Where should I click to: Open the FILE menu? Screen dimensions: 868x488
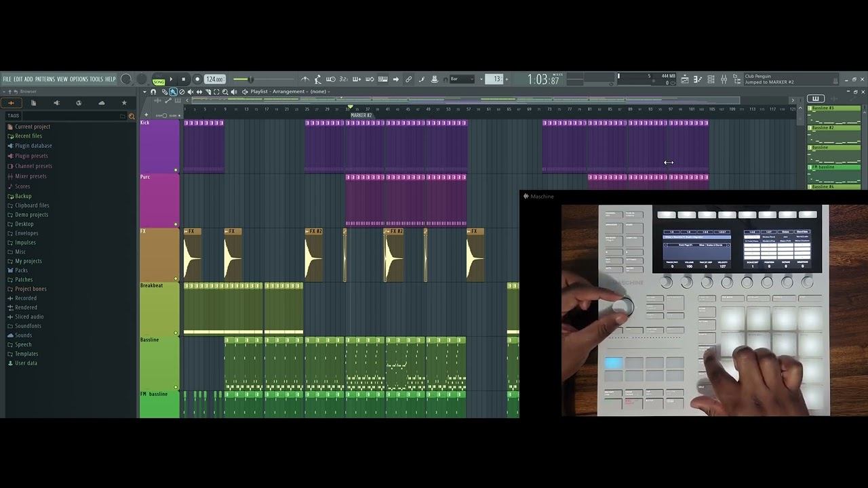pyautogui.click(x=7, y=79)
